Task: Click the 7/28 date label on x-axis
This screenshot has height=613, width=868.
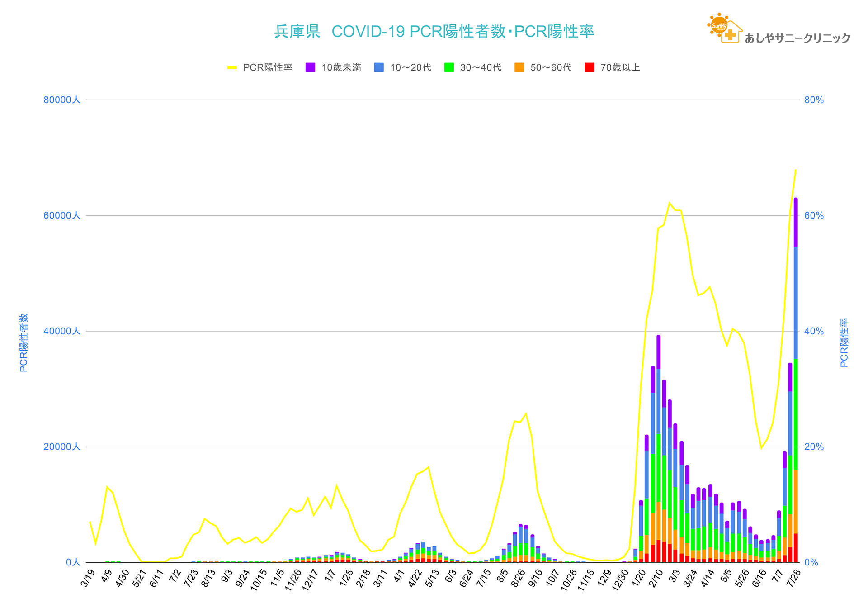Action: 793,579
